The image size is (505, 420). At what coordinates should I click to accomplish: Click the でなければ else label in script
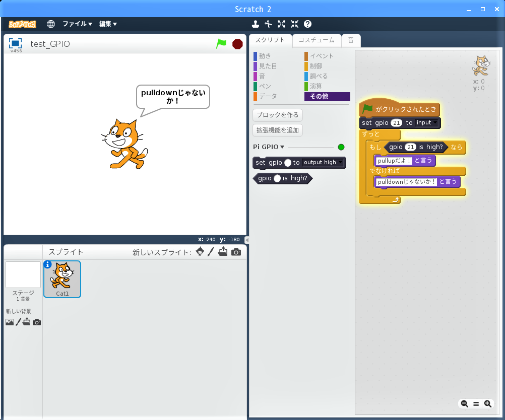pyautogui.click(x=385, y=171)
